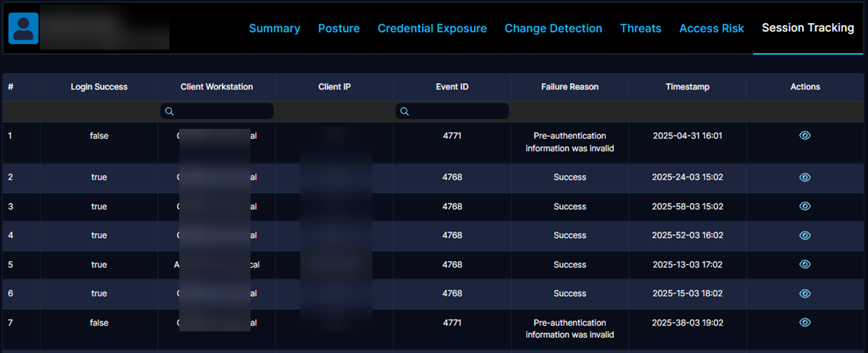View details for row 1 failed login
The height and width of the screenshot is (353, 868).
tap(804, 135)
